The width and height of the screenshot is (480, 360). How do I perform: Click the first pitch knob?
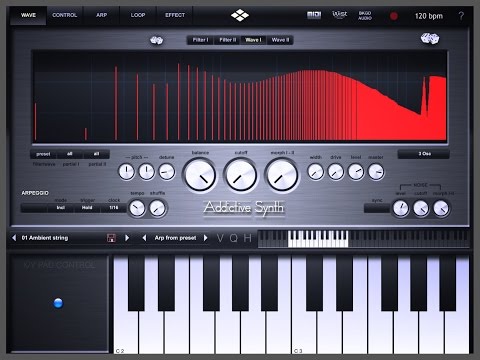coord(127,172)
